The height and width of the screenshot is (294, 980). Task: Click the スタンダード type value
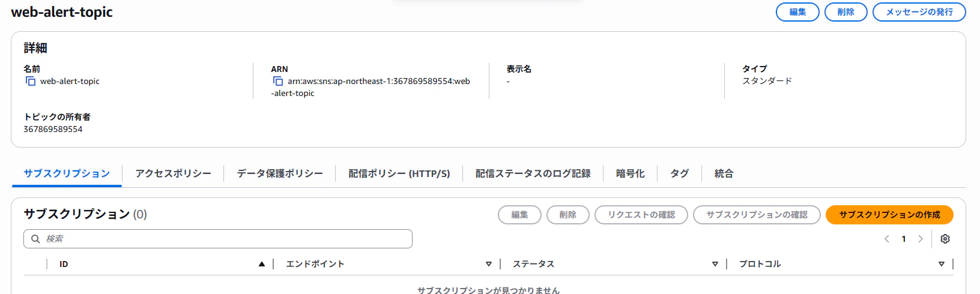[767, 81]
